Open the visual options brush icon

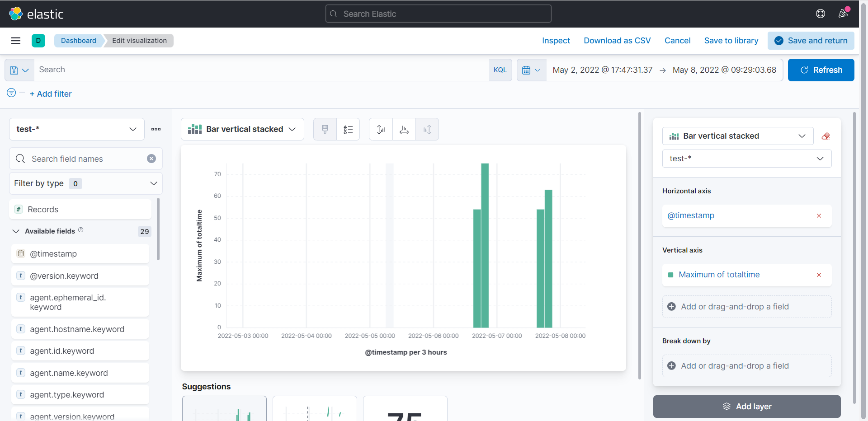(x=325, y=130)
